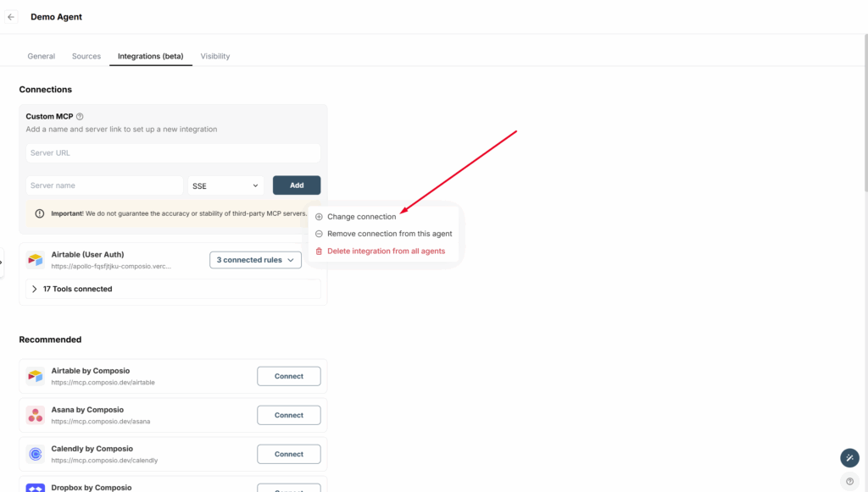Open the Visibility tab
This screenshot has width=868, height=492.
(214, 57)
